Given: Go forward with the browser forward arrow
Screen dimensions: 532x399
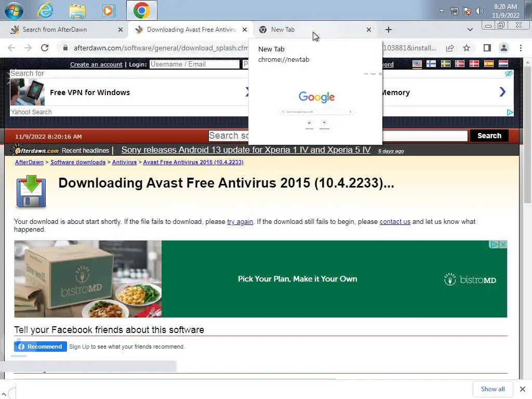Looking at the screenshot, I should click(28, 48).
